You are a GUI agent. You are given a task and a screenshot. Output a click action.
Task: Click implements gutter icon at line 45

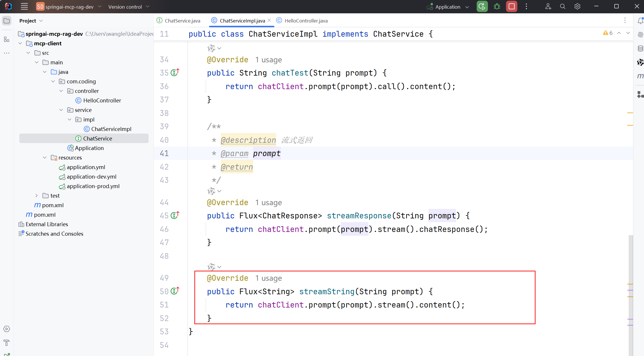pyautogui.click(x=175, y=215)
